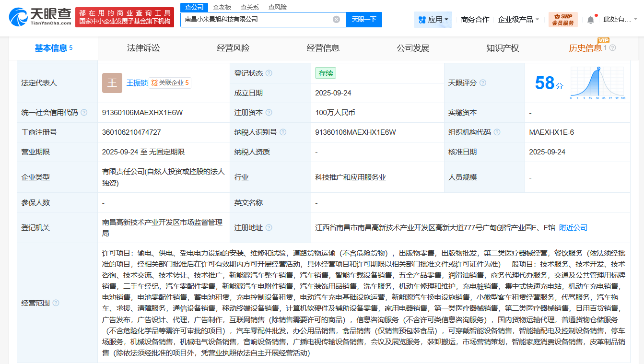Image resolution: width=644 pixels, height=364 pixels.
Task: Click the 关联企业 network graph icon
Action: pyautogui.click(x=154, y=83)
